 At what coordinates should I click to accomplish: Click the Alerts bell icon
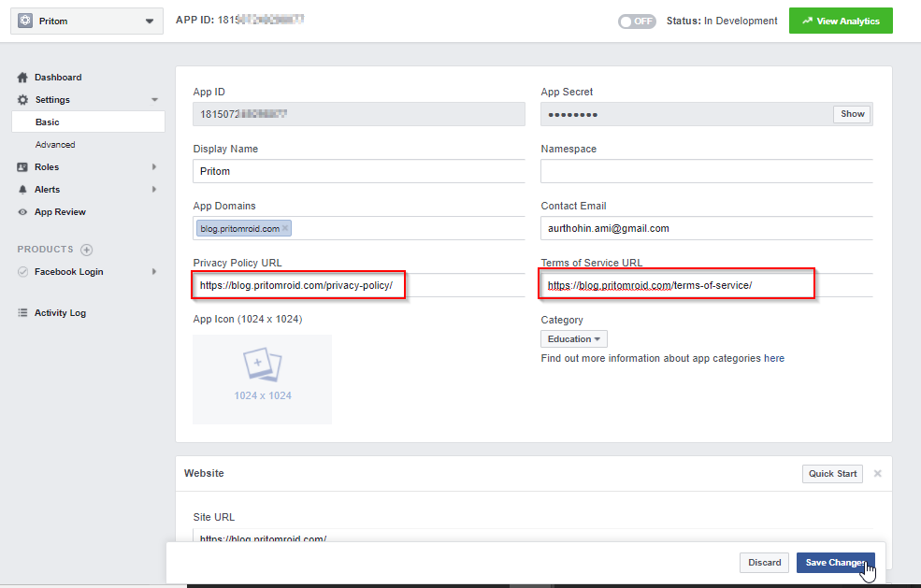[x=22, y=189]
